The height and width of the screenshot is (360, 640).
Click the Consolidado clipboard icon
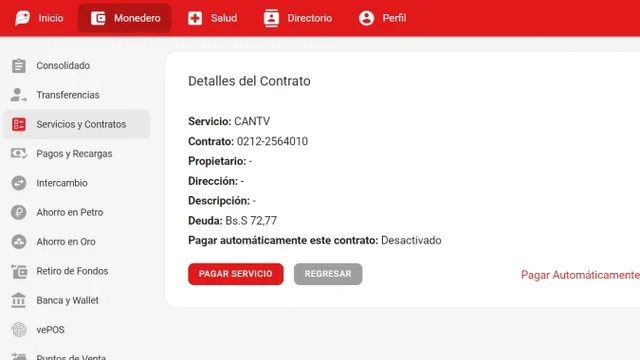(19, 66)
